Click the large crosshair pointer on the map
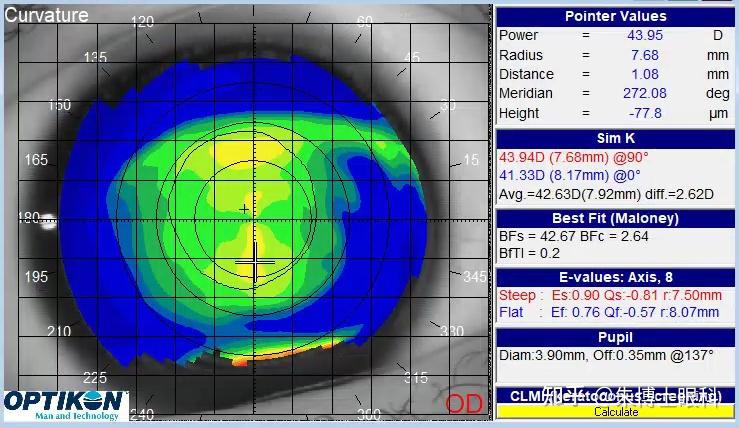Image resolution: width=739 pixels, height=428 pixels. [255, 262]
